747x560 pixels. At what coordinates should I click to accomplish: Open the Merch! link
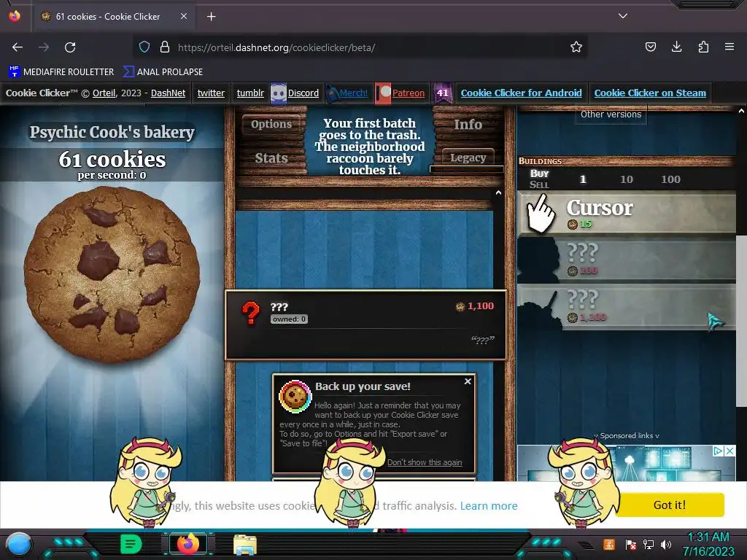[354, 93]
